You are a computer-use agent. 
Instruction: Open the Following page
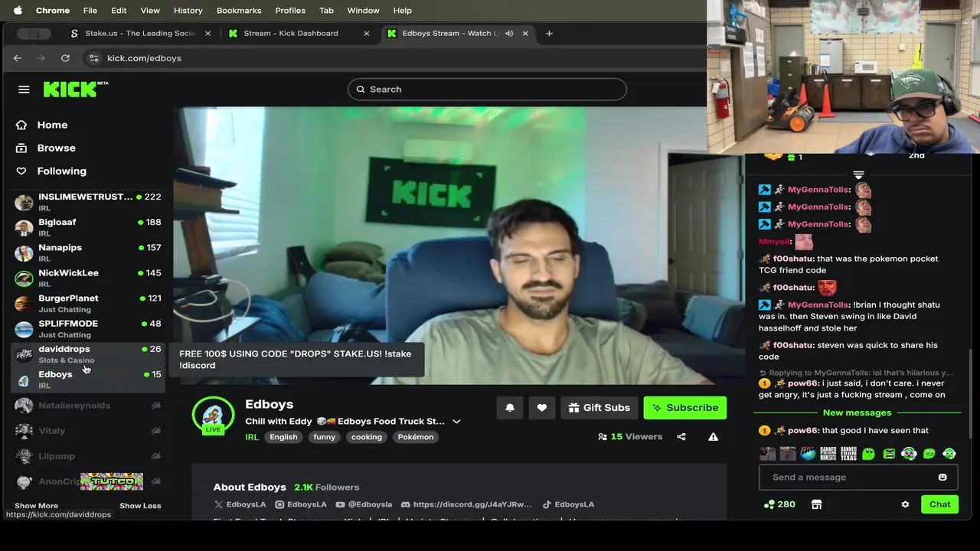point(61,171)
